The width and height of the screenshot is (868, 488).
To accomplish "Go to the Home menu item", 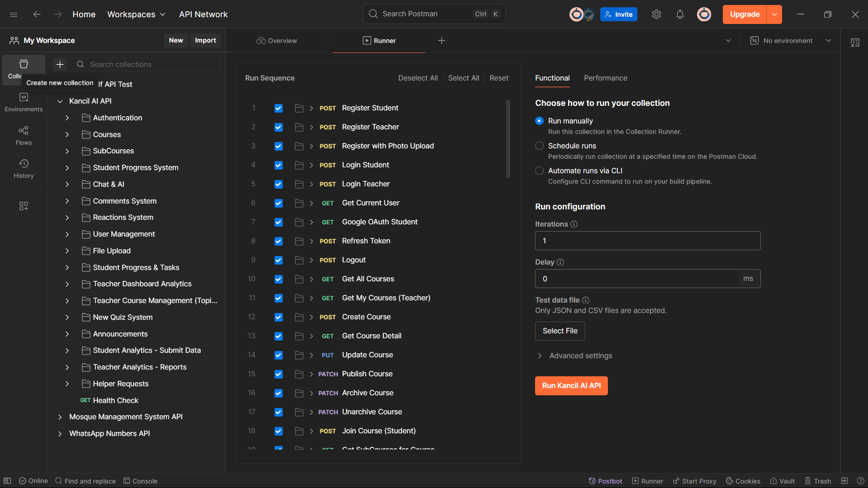I will tap(84, 14).
